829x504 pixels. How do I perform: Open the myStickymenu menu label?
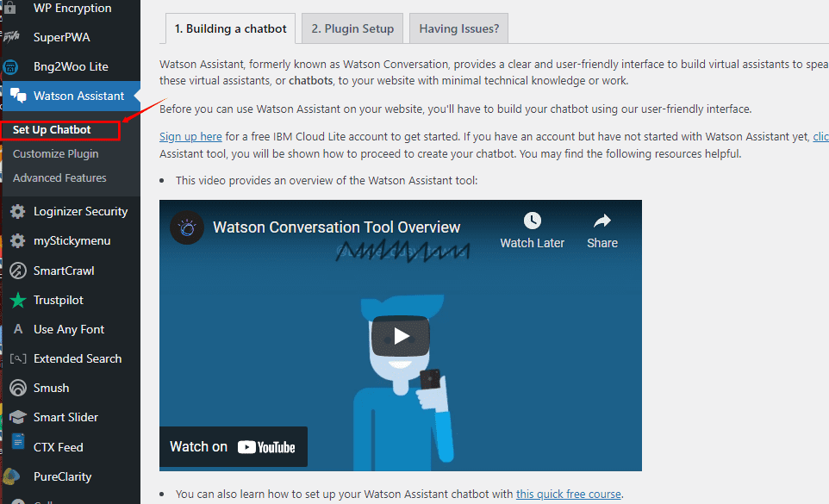coord(72,241)
